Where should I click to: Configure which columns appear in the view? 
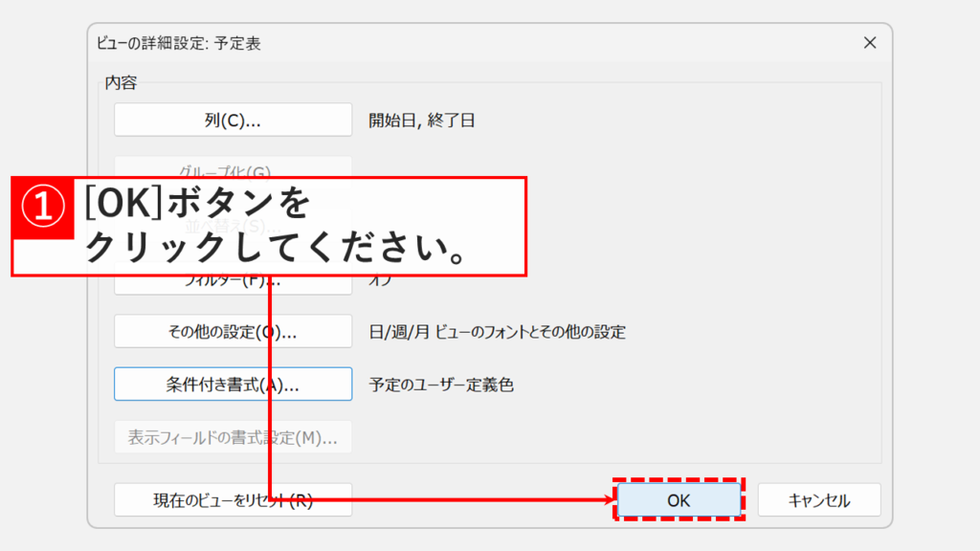[233, 119]
